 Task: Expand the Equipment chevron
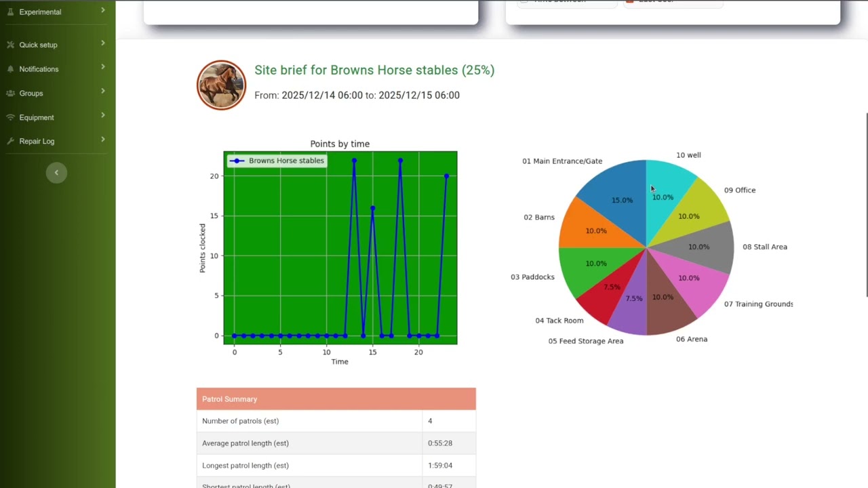tap(103, 115)
